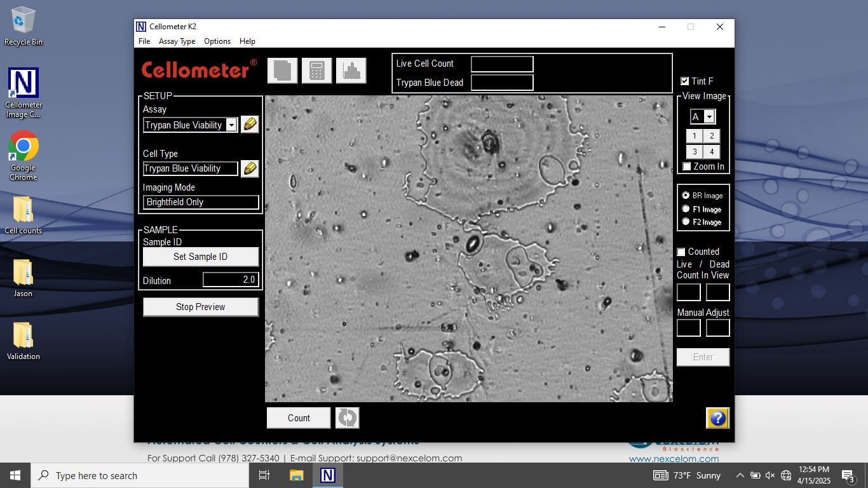Toggle the Tint F checkbox
The width and height of the screenshot is (868, 488).
[684, 81]
